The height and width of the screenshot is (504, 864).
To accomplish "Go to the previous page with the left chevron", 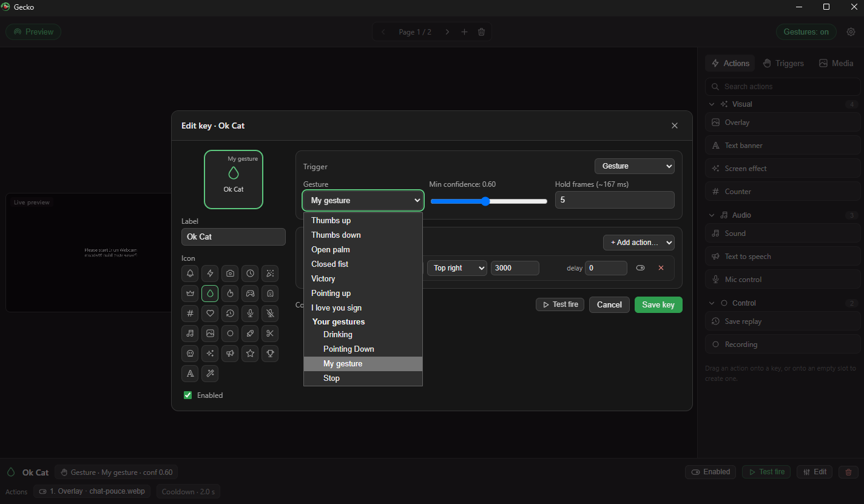I will point(383,32).
